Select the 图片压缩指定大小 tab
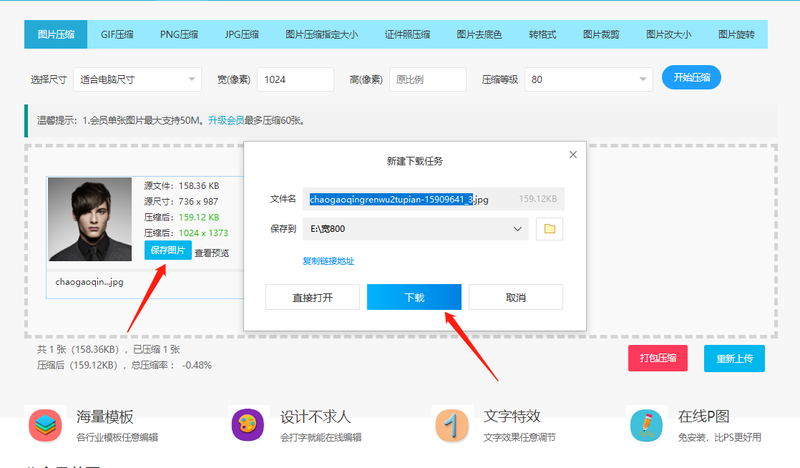The image size is (800, 468). coord(321,35)
